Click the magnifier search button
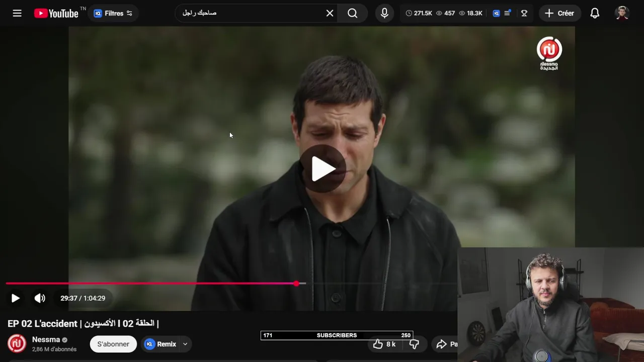This screenshot has width=644, height=362. point(352,13)
